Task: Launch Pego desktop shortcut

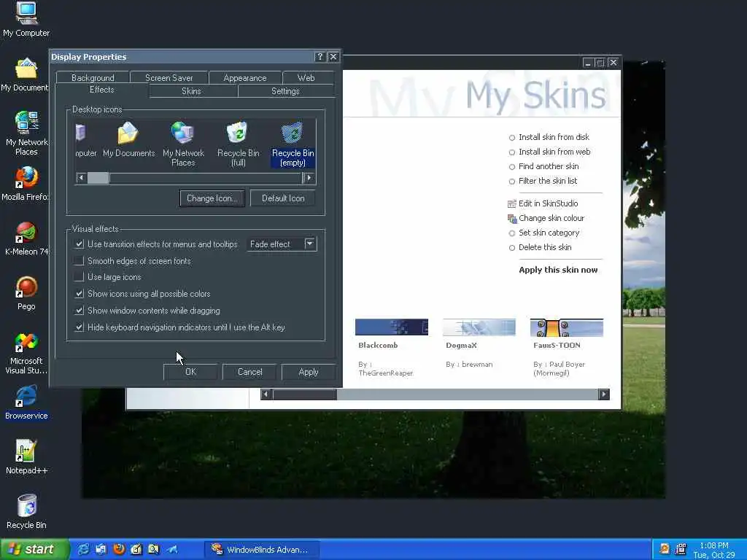Action: tap(26, 293)
